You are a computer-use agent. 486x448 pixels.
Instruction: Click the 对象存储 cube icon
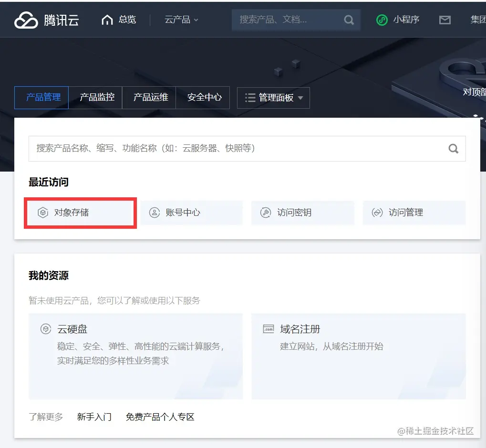(x=43, y=213)
